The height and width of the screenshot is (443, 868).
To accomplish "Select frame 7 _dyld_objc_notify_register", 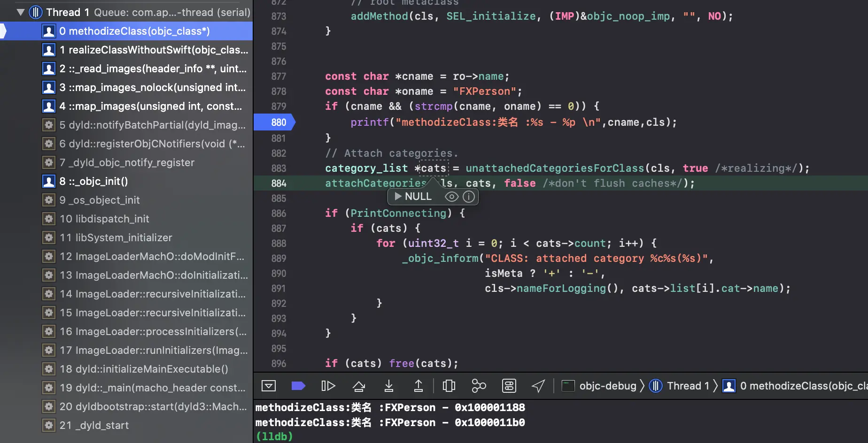I will tap(126, 162).
